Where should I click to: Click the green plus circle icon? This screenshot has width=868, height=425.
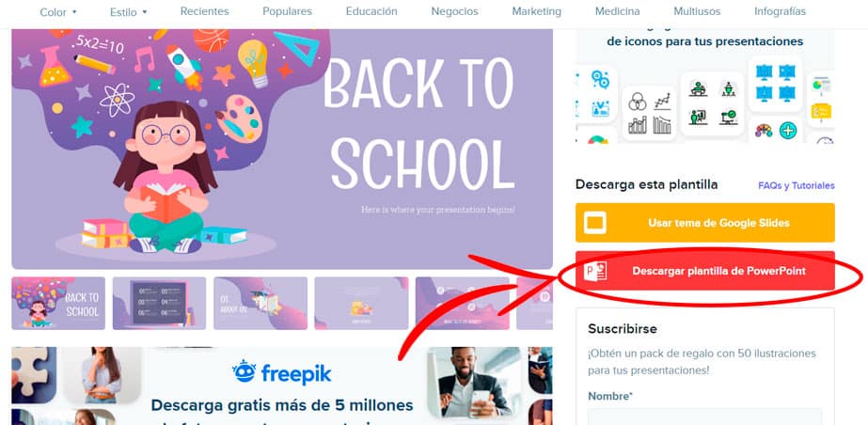[x=788, y=131]
